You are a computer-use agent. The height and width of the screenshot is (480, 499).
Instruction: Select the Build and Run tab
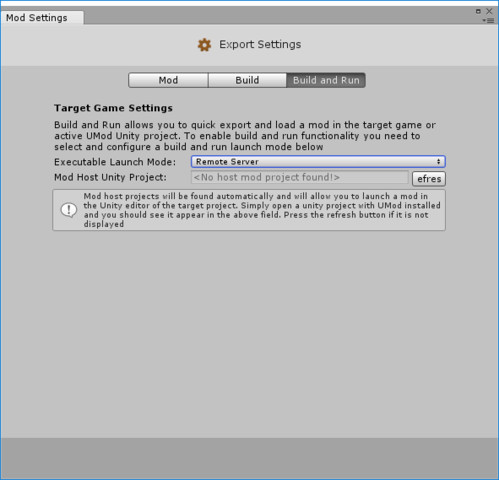[x=326, y=80]
